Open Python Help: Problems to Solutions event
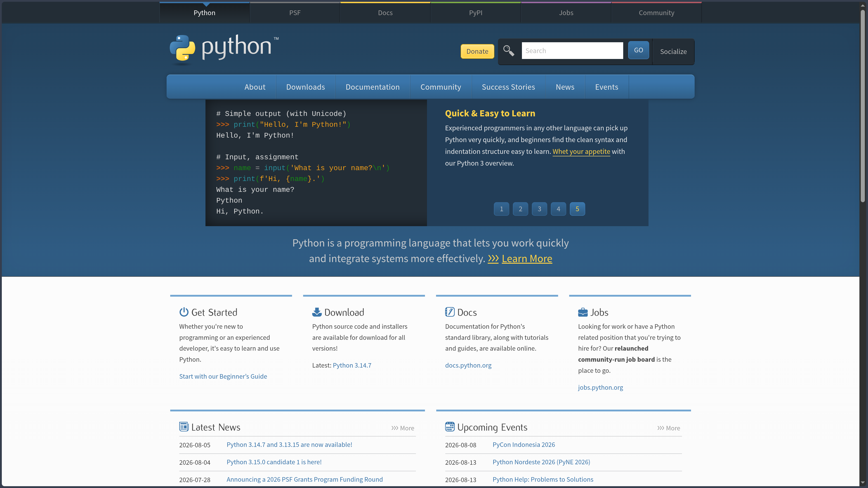868x488 pixels. [543, 479]
